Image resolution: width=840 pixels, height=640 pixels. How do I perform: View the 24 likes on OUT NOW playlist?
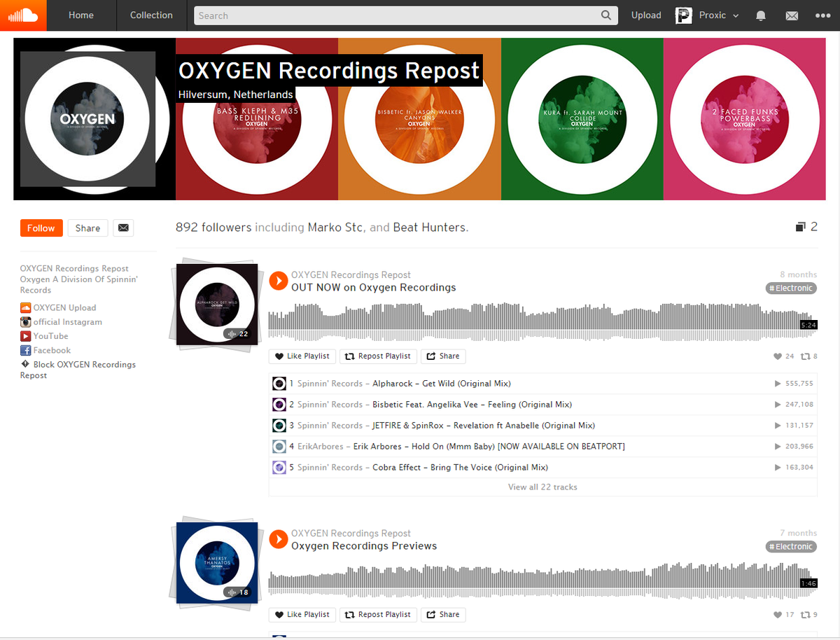pos(784,356)
